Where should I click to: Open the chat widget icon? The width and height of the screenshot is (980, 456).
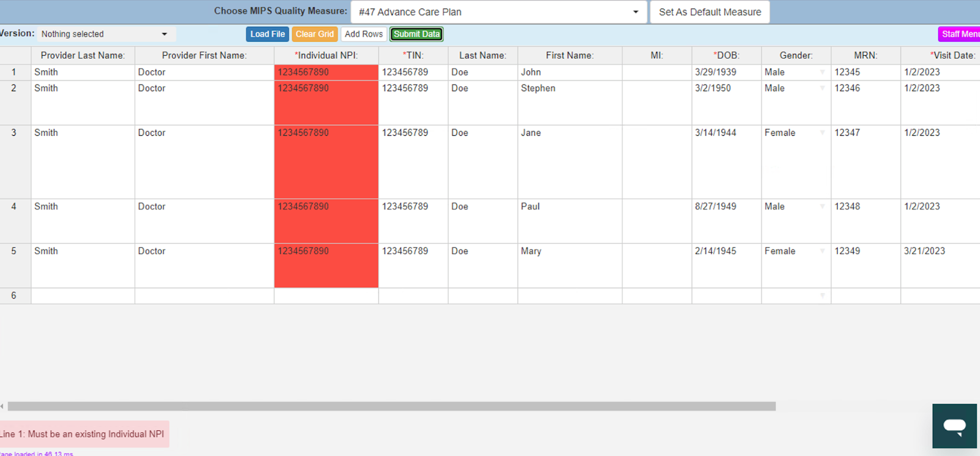[954, 426]
